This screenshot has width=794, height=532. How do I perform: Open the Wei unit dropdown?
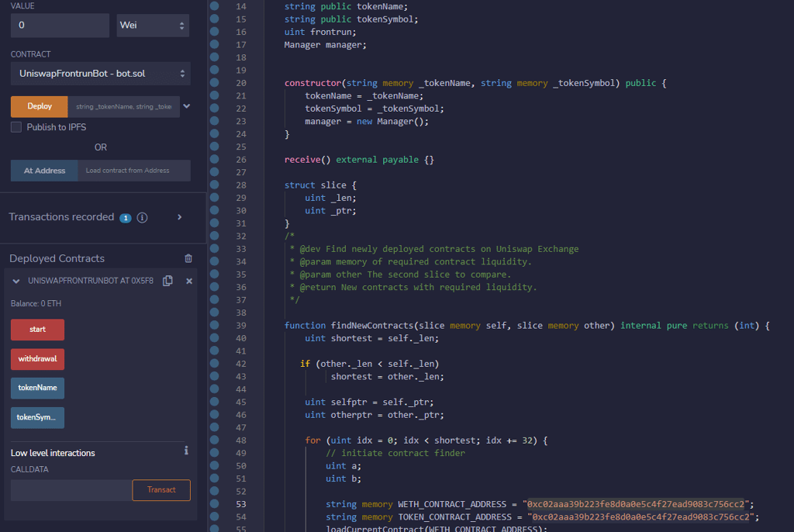point(153,26)
